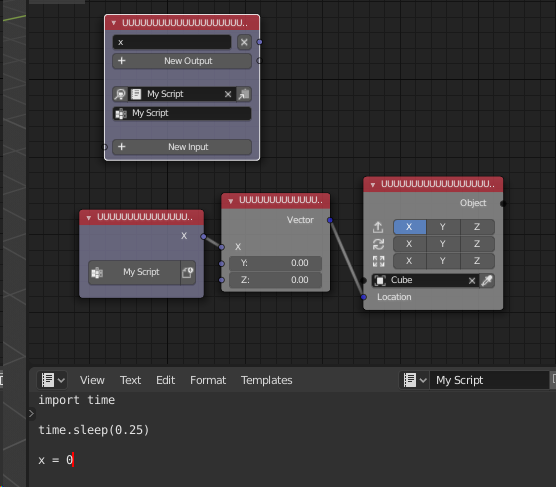Image resolution: width=556 pixels, height=487 pixels.
Task: Toggle location Y on the Object node
Action: [443, 227]
